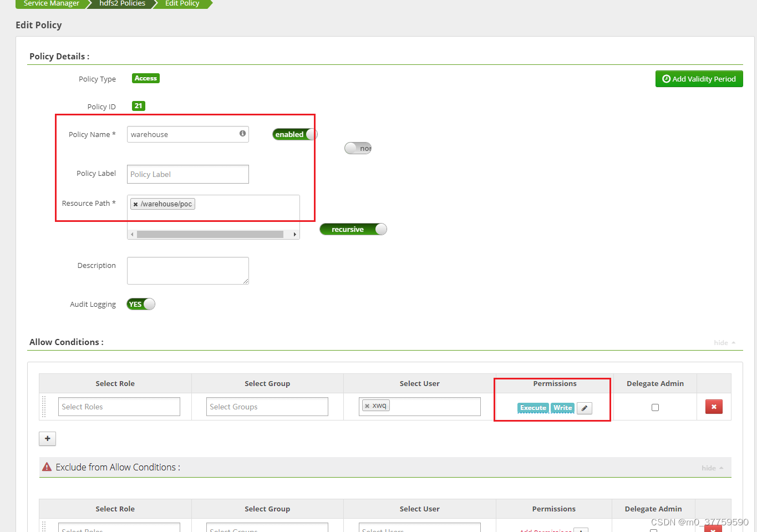
Task: Click the Write permission tag
Action: pyautogui.click(x=562, y=408)
